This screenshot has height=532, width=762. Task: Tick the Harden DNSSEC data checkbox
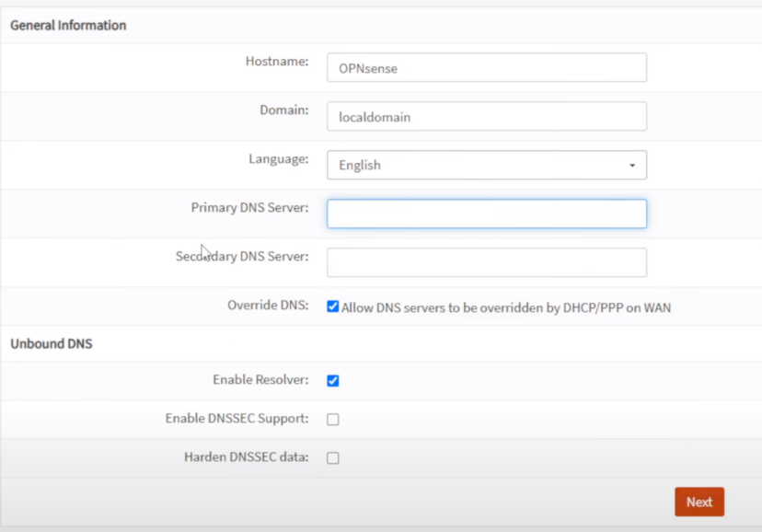coord(333,457)
